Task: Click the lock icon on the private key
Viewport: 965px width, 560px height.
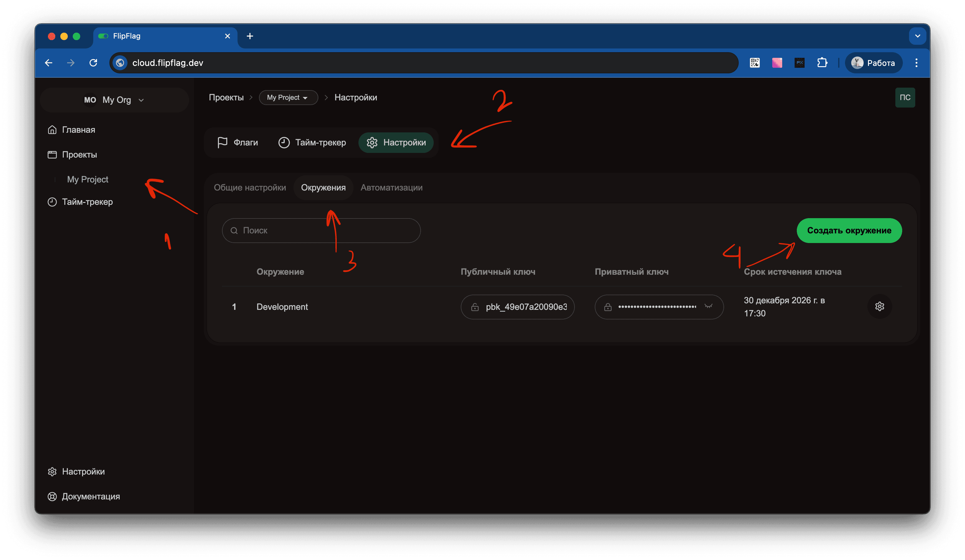Action: [x=608, y=307]
